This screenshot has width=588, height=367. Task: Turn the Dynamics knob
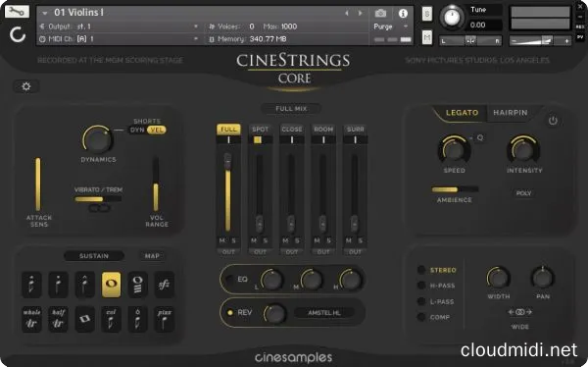pos(97,139)
